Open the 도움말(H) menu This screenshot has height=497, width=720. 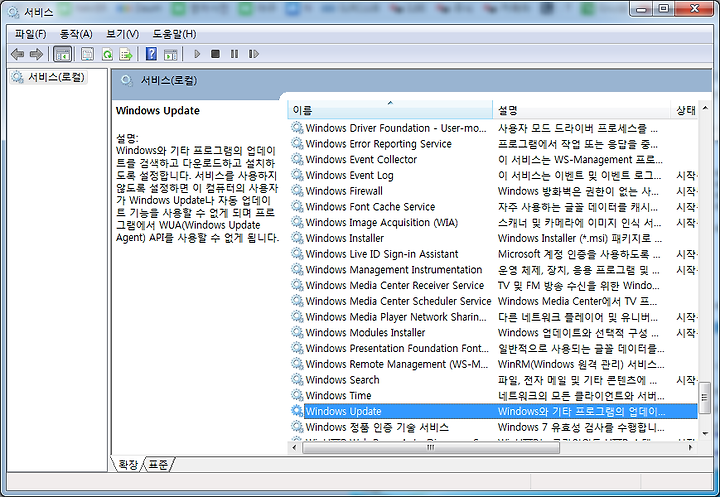tap(174, 34)
